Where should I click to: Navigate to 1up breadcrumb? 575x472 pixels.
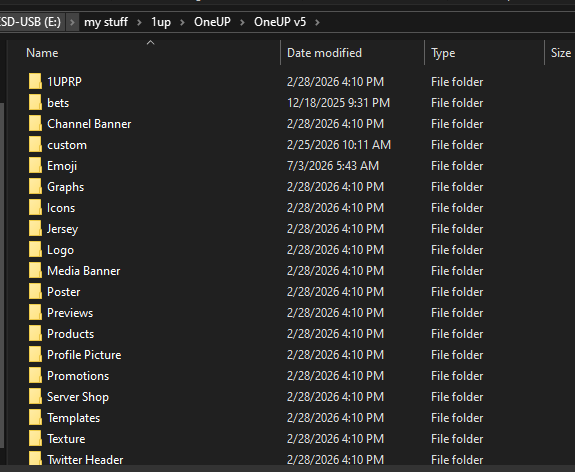161,22
